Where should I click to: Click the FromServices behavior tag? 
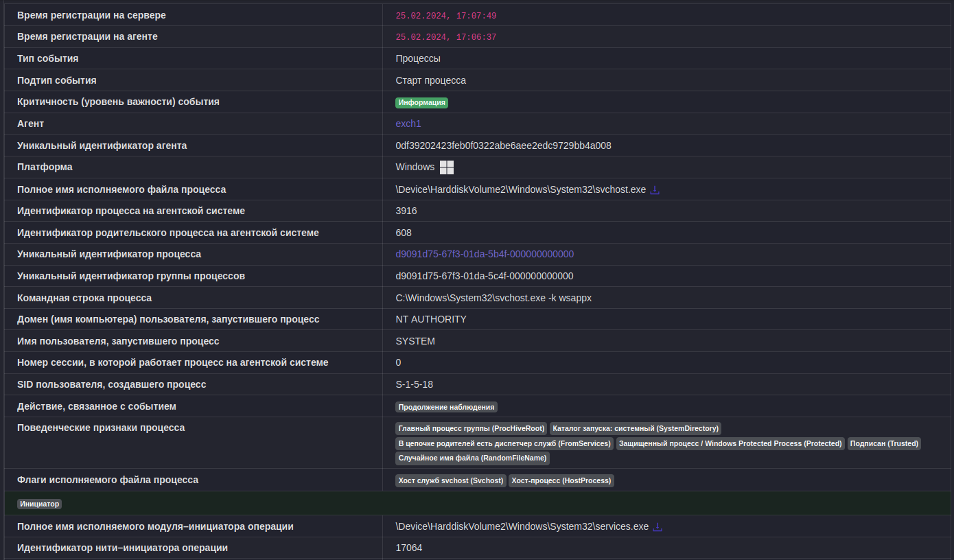504,443
